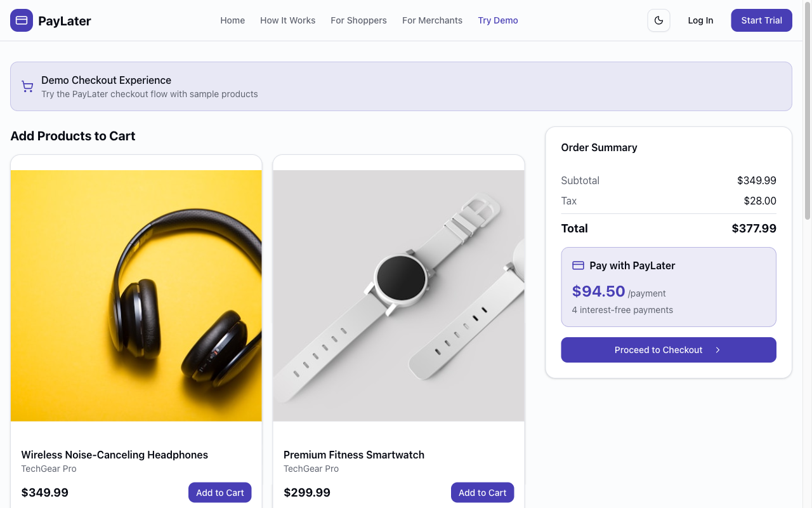Add Premium Fitness Smartwatch to cart
Image resolution: width=812 pixels, height=508 pixels.
[x=482, y=493]
